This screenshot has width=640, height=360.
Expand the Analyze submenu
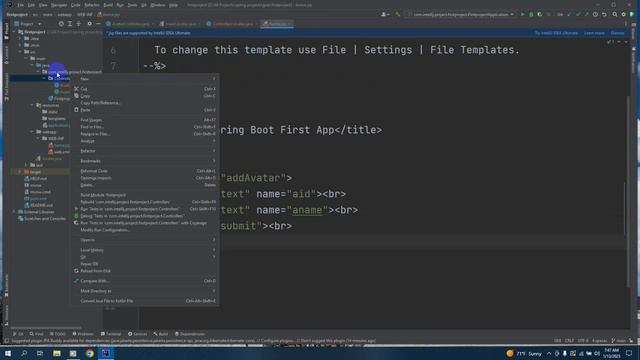[145, 141]
